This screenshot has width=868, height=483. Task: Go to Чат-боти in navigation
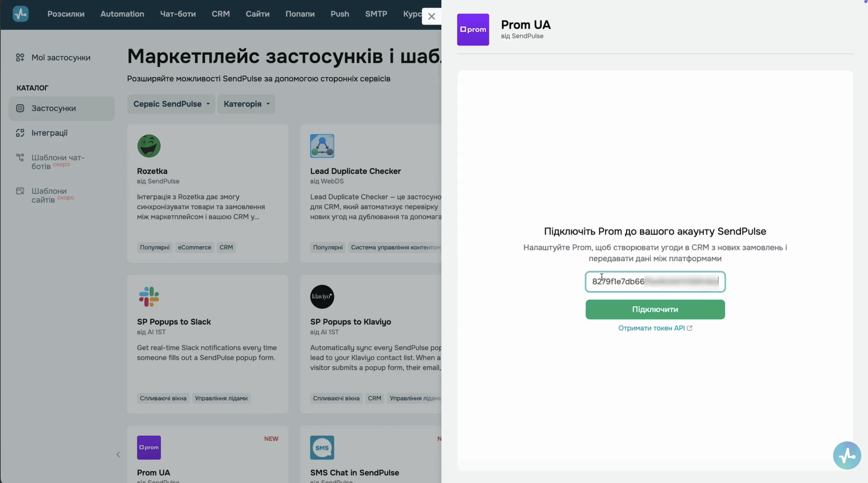tap(178, 14)
